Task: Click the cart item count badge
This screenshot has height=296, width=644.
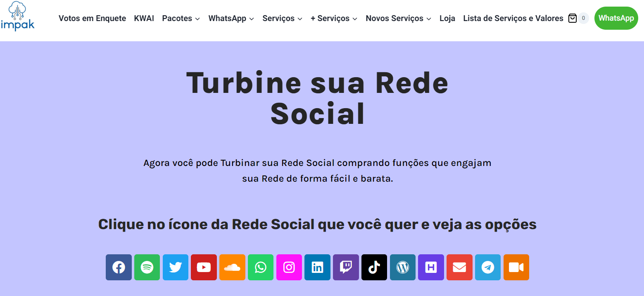Action: (x=583, y=18)
